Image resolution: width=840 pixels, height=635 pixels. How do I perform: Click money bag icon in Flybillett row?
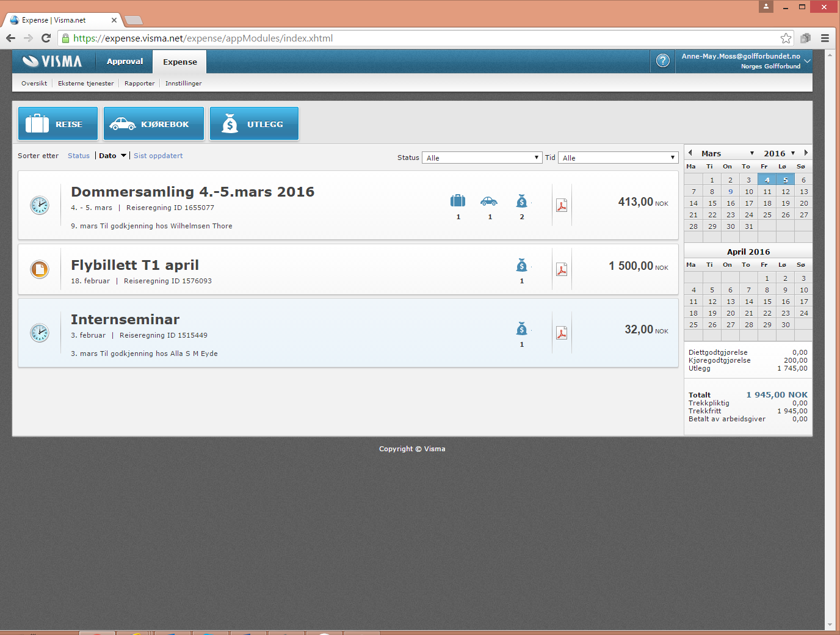click(x=521, y=265)
